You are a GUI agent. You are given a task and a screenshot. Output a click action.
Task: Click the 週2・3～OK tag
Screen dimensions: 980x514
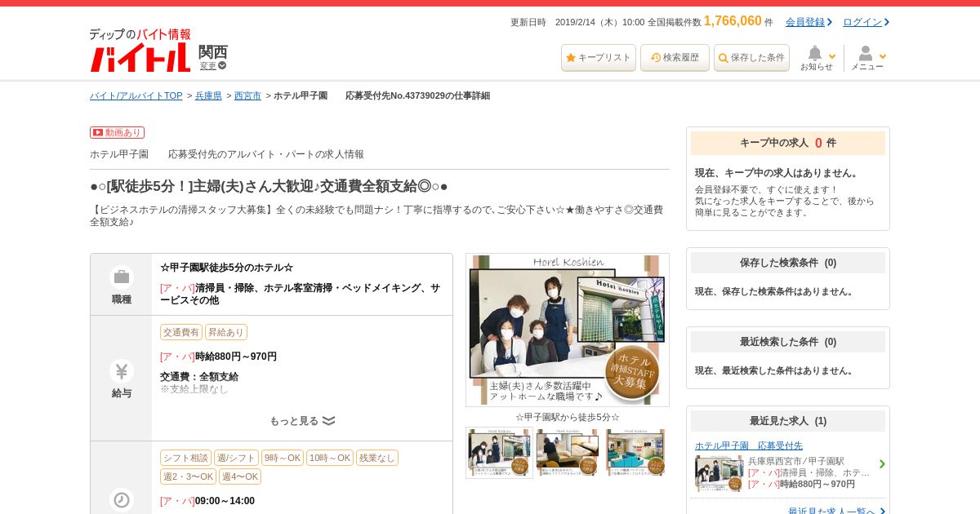pyautogui.click(x=188, y=476)
